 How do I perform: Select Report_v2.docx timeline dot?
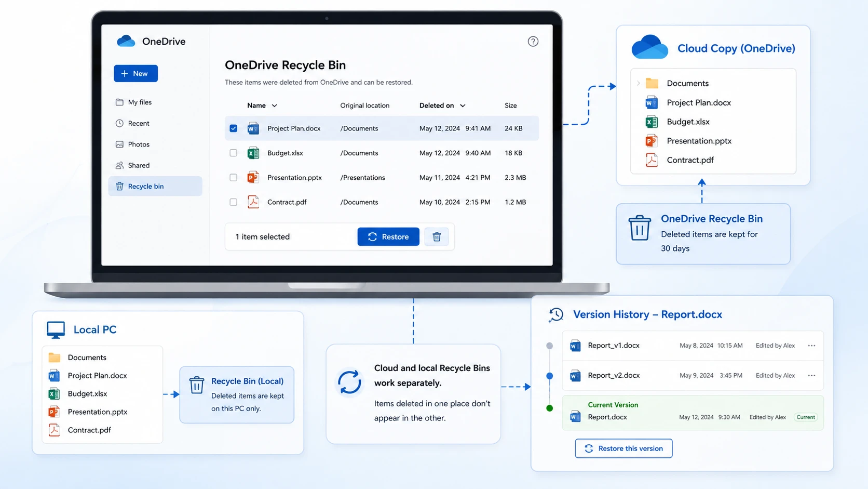(x=550, y=376)
